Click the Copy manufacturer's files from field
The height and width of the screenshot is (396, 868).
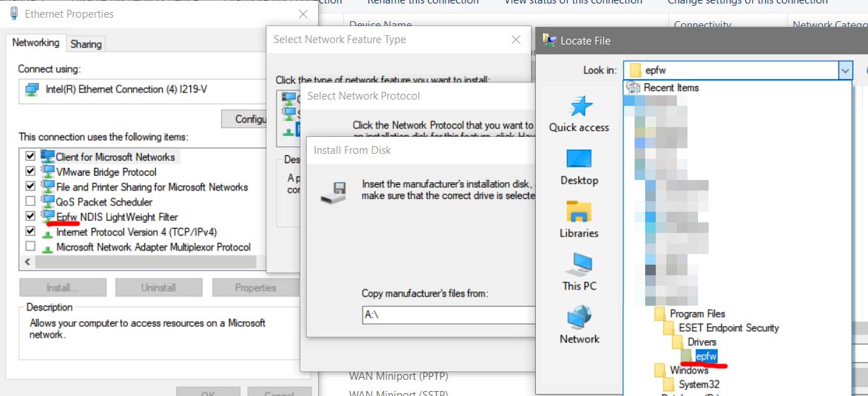[448, 315]
